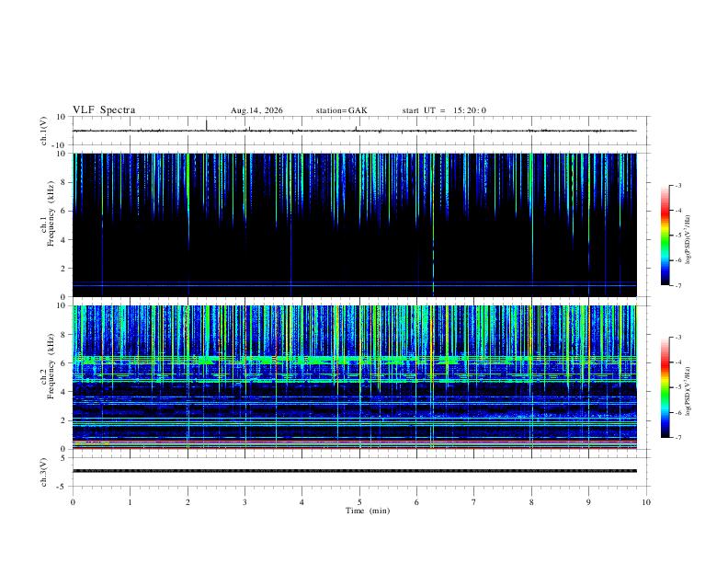Click the 0 minute tick label
Screen dimensions: 728x563
73,502
